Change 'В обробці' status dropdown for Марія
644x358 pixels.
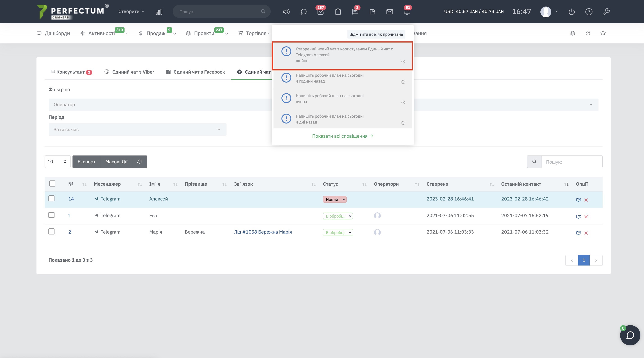[338, 233]
